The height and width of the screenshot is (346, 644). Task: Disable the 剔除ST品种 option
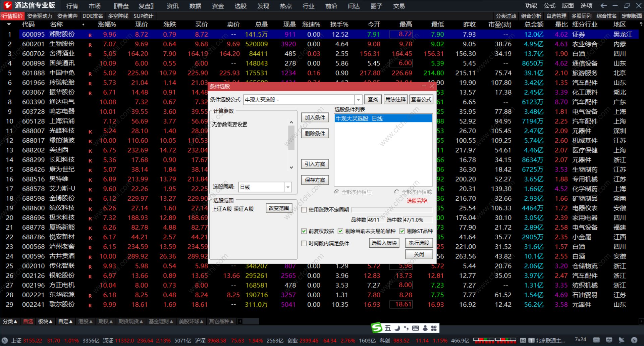click(402, 231)
